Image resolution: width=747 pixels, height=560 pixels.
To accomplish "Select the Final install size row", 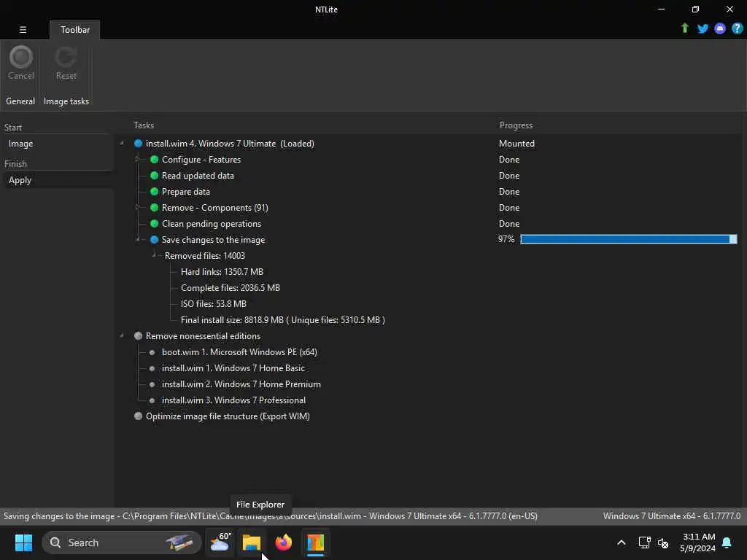I will point(282,320).
